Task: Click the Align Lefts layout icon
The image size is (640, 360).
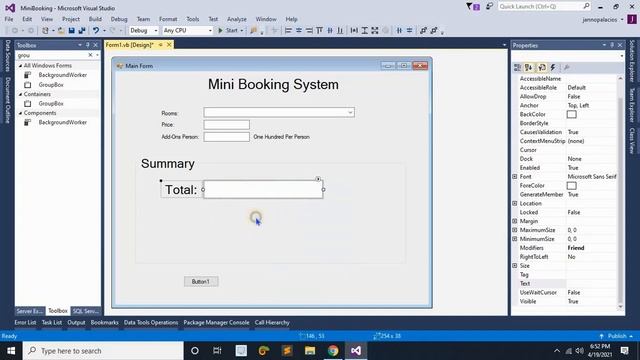Action: coord(288,30)
